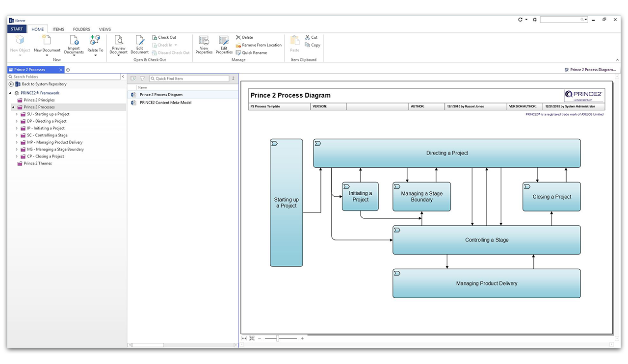Viewport: 628px width, 364px height.
Task: Select Prince 2 Themes folder
Action: pos(38,163)
